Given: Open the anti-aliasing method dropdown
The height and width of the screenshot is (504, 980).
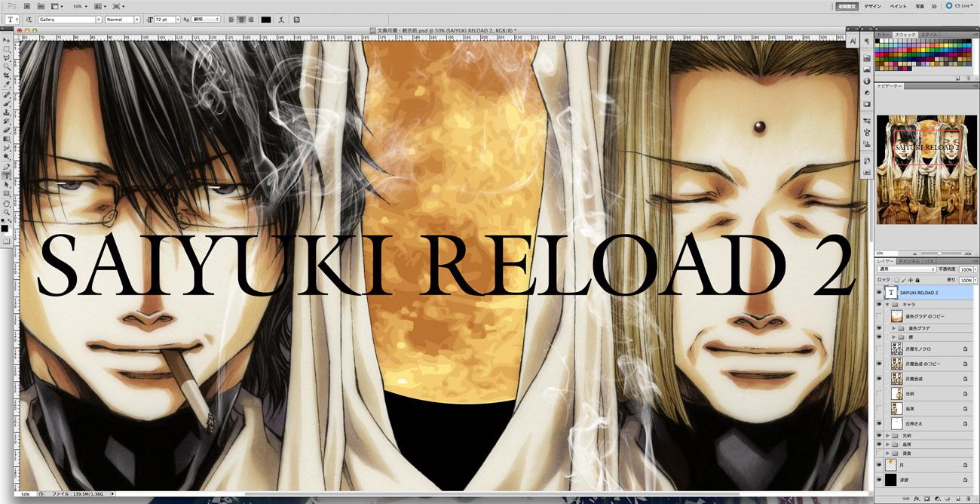Looking at the screenshot, I should [x=206, y=19].
